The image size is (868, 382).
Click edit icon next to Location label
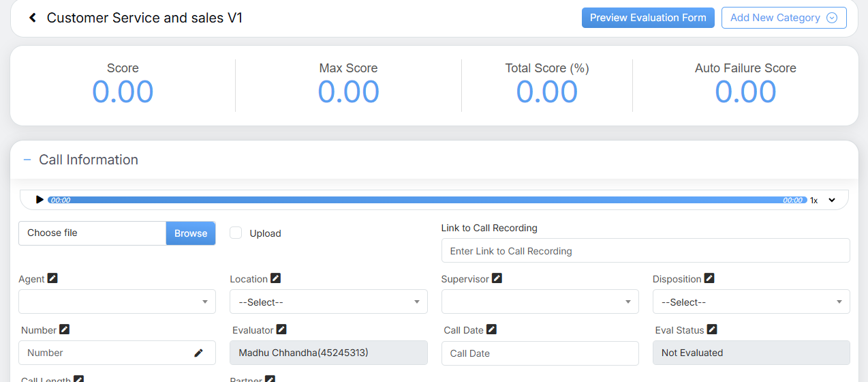[275, 278]
